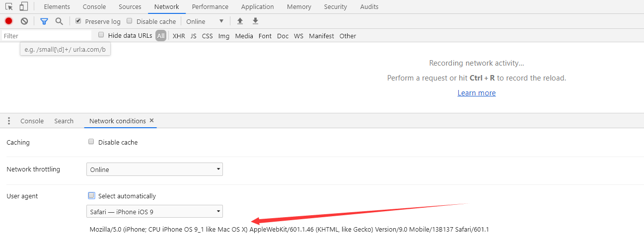644x250 pixels.
Task: Open the drawer three-dot menu
Action: 8,121
